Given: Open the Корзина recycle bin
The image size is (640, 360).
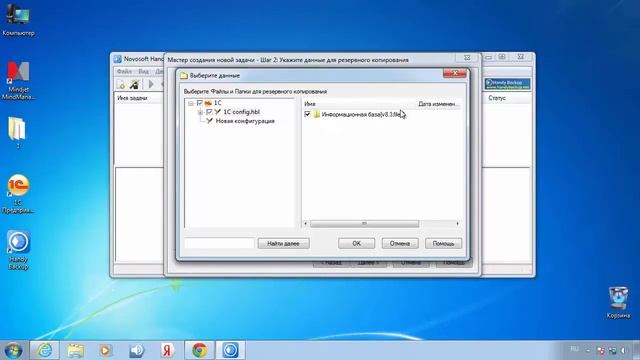Looking at the screenshot, I should click(618, 302).
